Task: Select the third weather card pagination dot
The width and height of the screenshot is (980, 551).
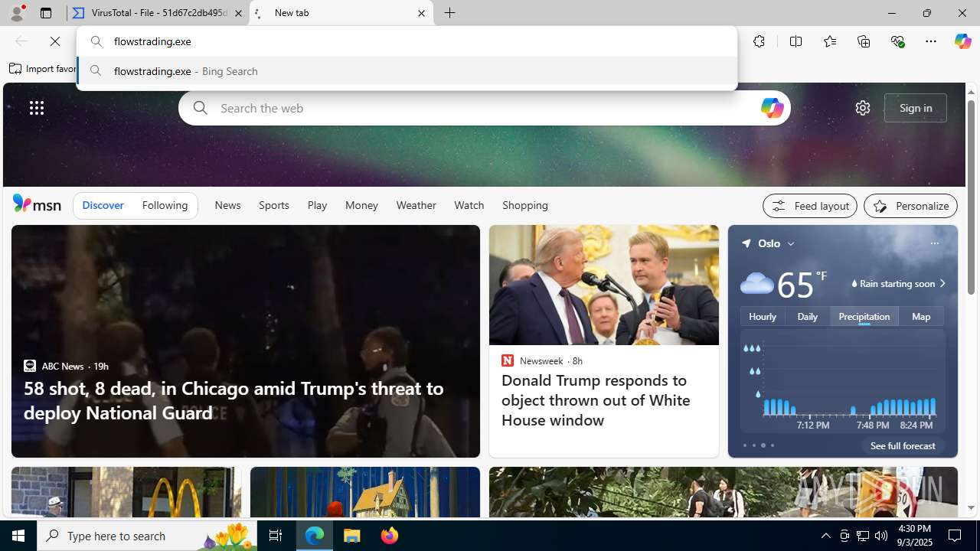Action: [763, 445]
